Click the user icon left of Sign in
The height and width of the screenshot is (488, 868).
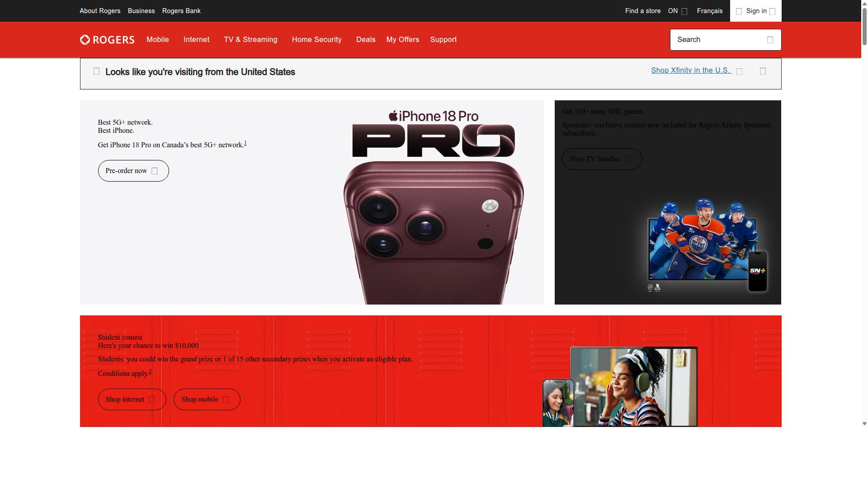739,12
